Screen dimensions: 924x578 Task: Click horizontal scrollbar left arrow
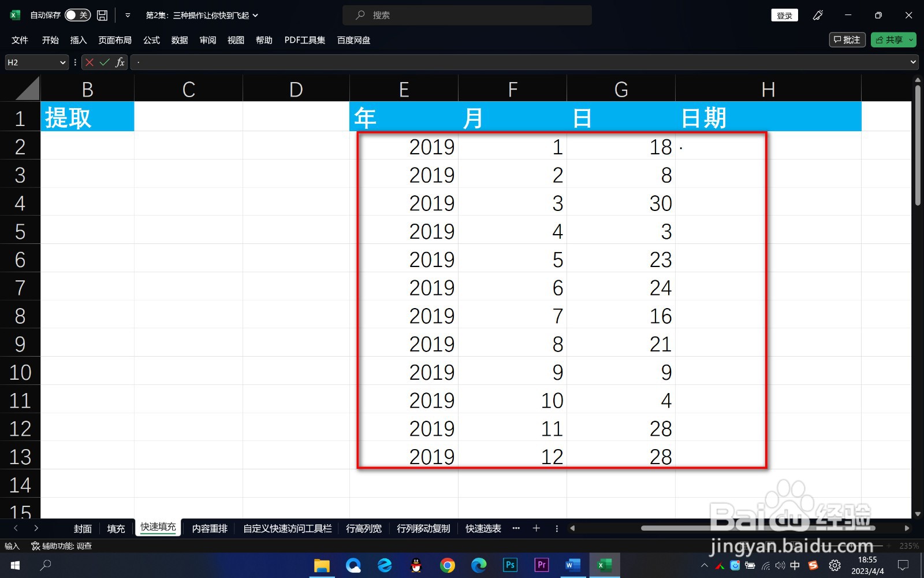[572, 528]
